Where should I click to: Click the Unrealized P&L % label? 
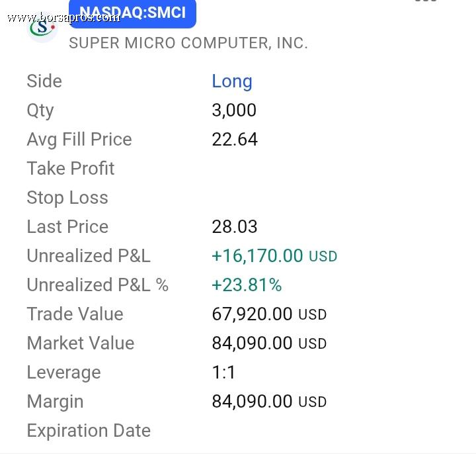click(97, 285)
